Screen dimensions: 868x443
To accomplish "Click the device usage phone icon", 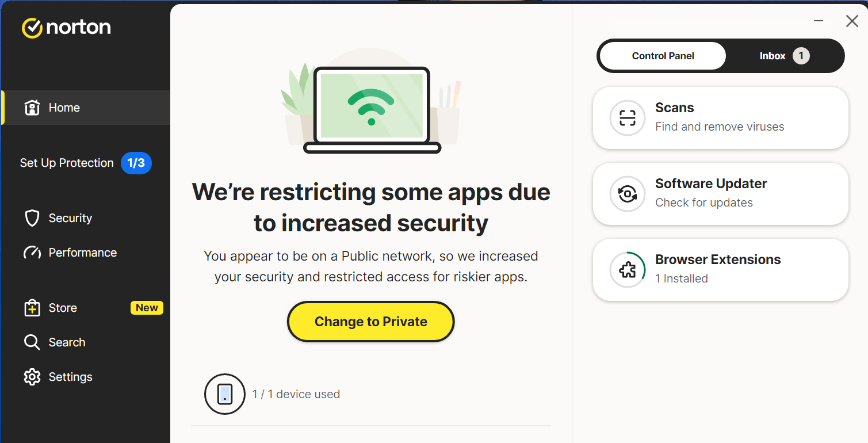I will pyautogui.click(x=225, y=394).
